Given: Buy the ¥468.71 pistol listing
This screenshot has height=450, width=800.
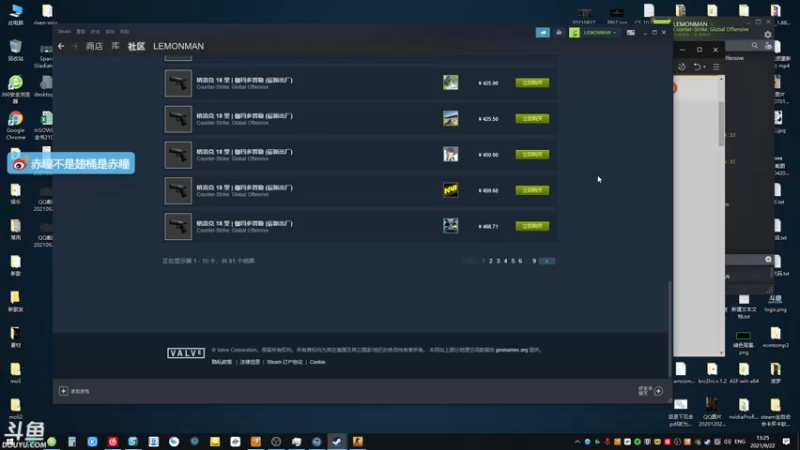Looking at the screenshot, I should tap(532, 226).
